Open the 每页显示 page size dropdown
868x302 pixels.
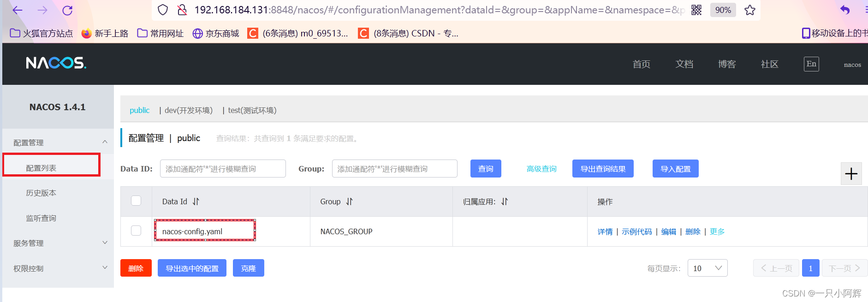(x=707, y=268)
